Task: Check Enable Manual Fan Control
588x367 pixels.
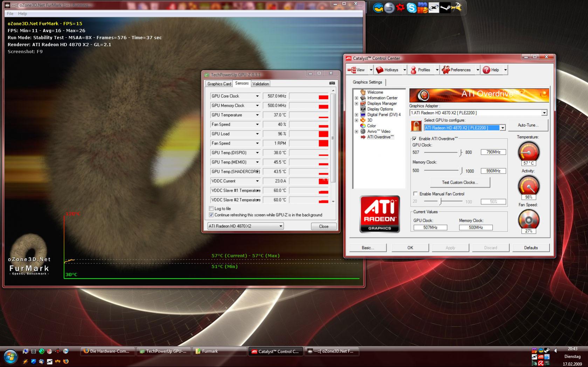Action: (x=415, y=193)
